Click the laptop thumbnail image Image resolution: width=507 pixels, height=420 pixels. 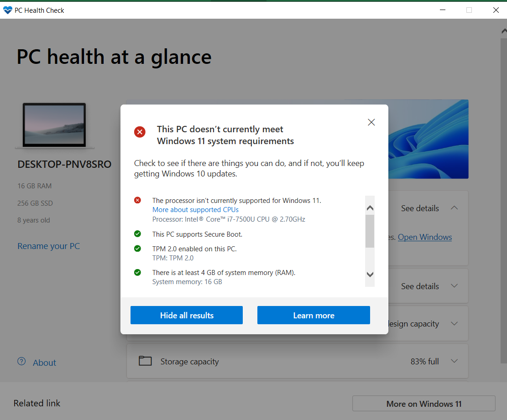[54, 125]
